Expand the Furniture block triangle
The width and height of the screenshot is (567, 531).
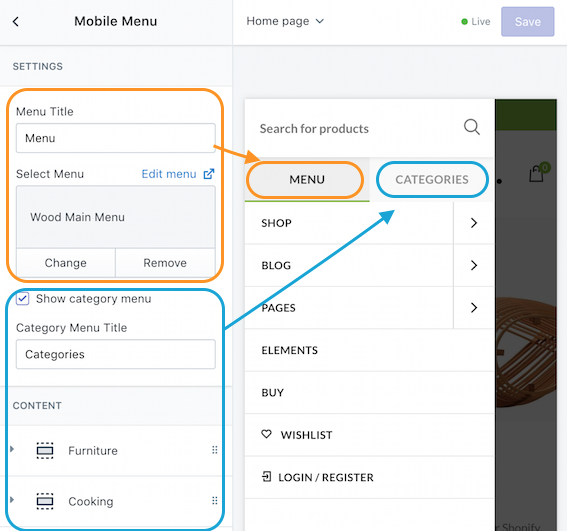click(12, 449)
